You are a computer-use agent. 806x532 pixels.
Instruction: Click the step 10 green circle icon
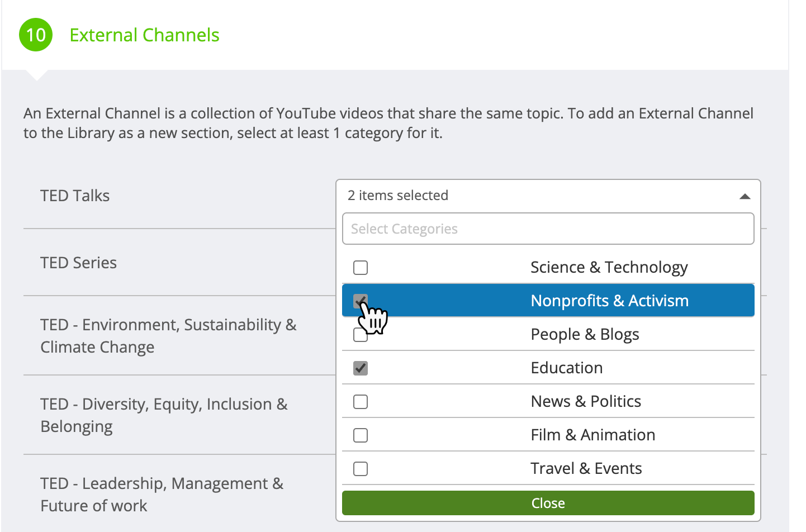coord(36,35)
